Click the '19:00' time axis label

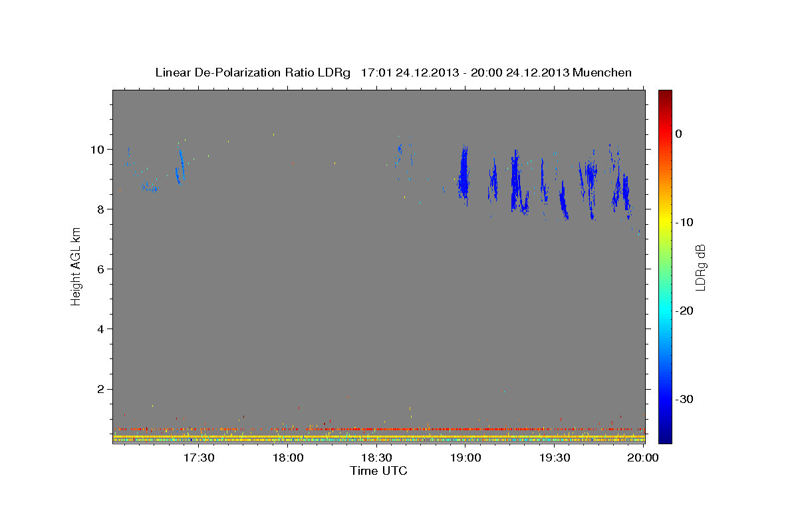point(466,458)
